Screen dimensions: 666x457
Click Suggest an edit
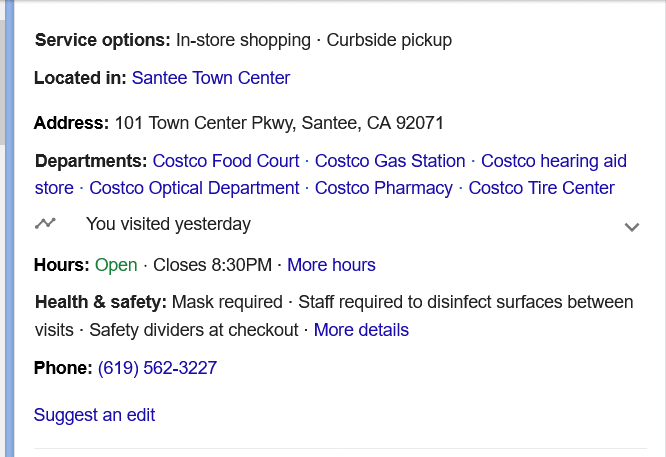point(95,415)
